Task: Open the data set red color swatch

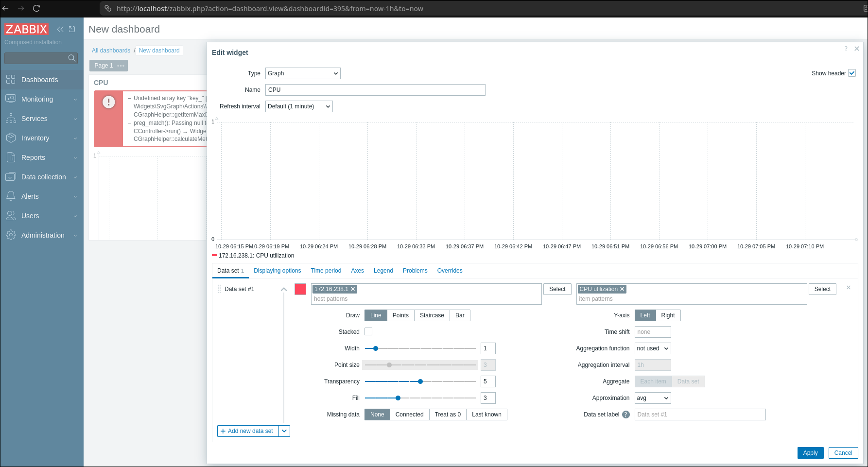Action: (x=300, y=289)
